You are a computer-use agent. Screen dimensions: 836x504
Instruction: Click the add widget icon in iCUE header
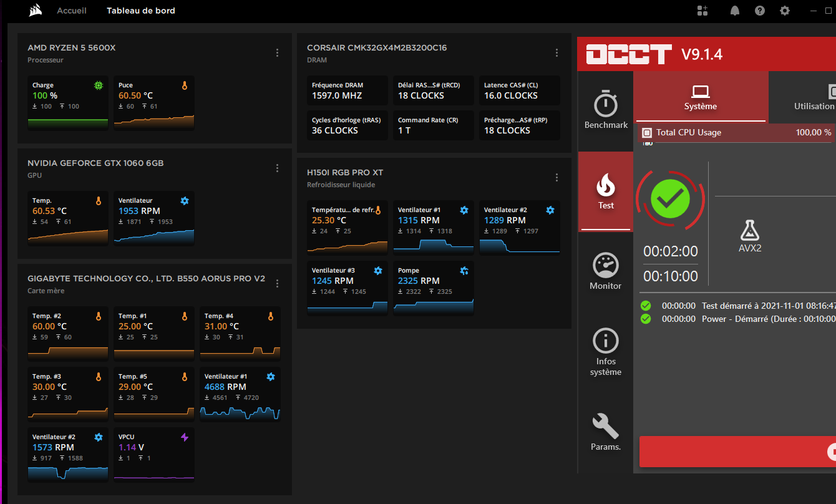pyautogui.click(x=703, y=11)
